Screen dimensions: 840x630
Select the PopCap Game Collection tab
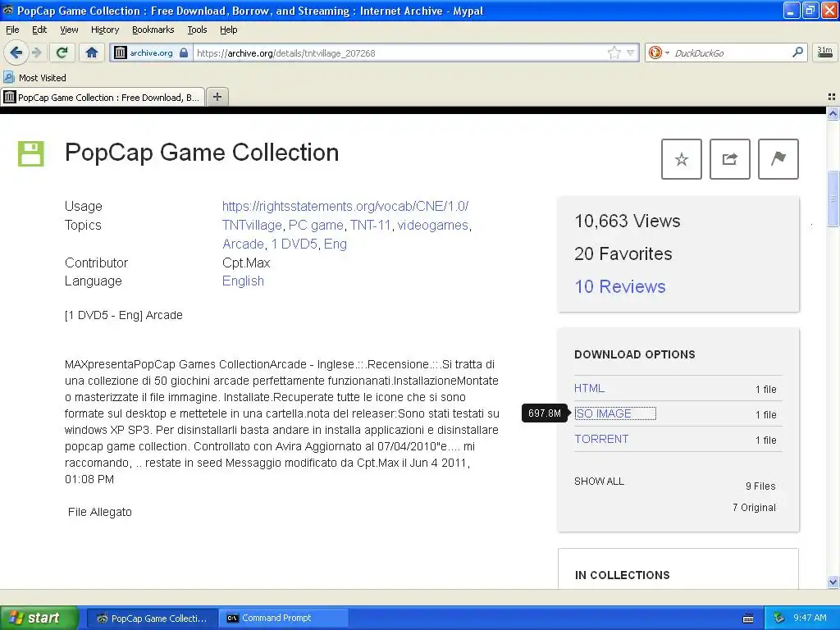(103, 98)
